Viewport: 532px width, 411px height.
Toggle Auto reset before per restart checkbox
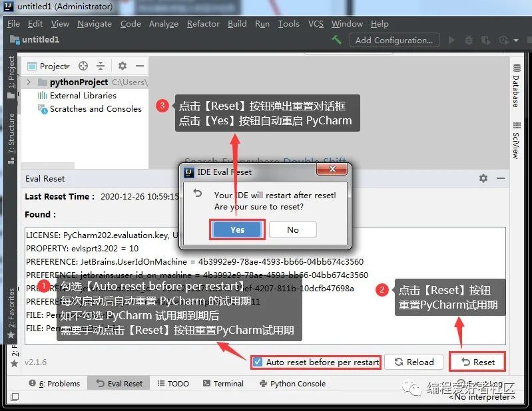point(258,362)
